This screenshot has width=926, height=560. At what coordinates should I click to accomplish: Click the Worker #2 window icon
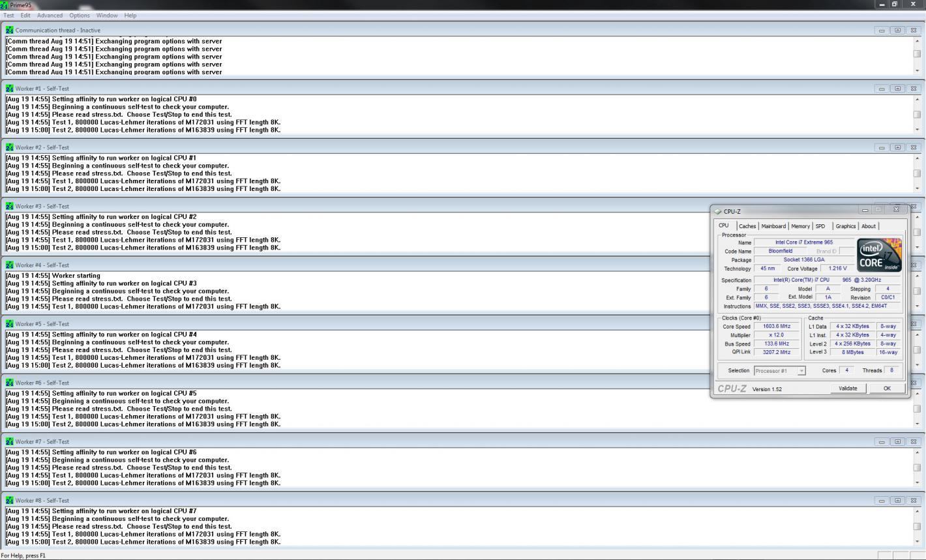point(9,147)
